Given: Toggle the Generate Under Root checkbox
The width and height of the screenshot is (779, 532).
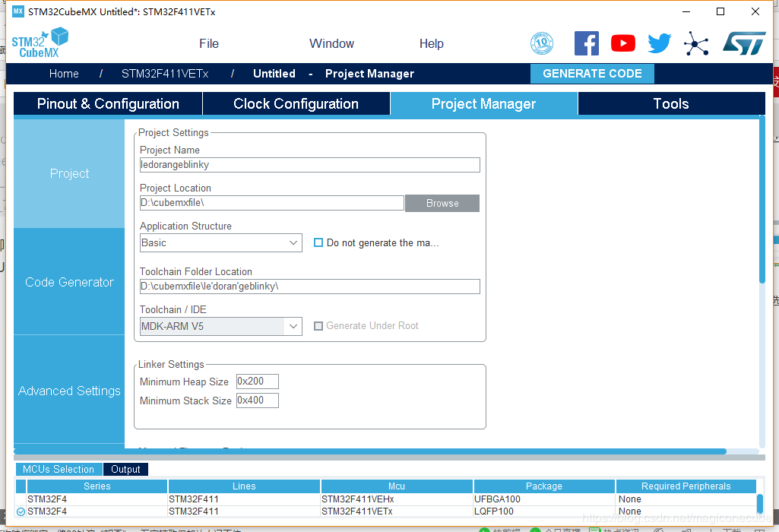Looking at the screenshot, I should 318,326.
